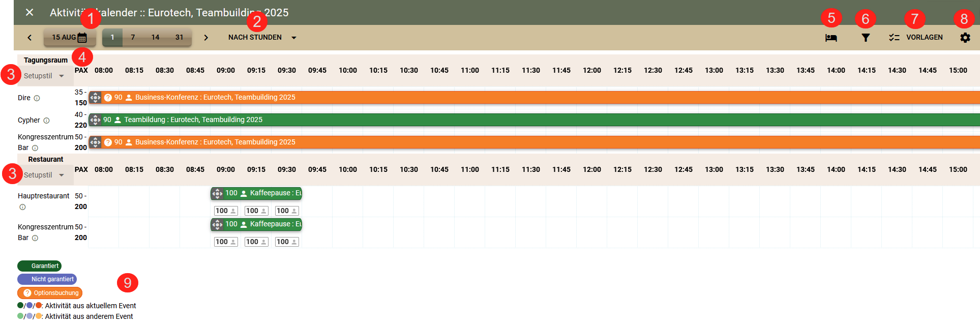Click 09:00 occupancy box 100 in Restaurant Kongresszentrum Bar

click(x=226, y=242)
